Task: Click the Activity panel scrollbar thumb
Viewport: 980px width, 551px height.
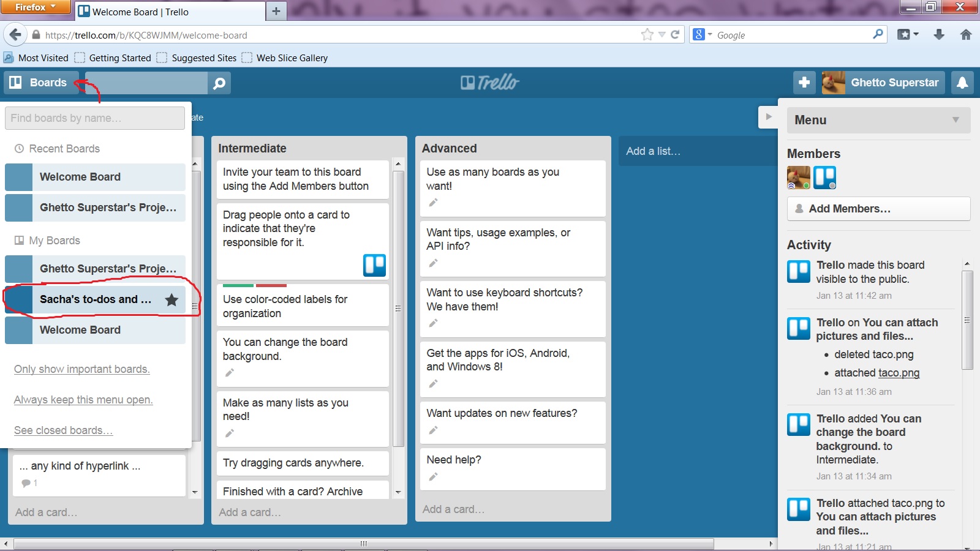Action: [x=967, y=320]
